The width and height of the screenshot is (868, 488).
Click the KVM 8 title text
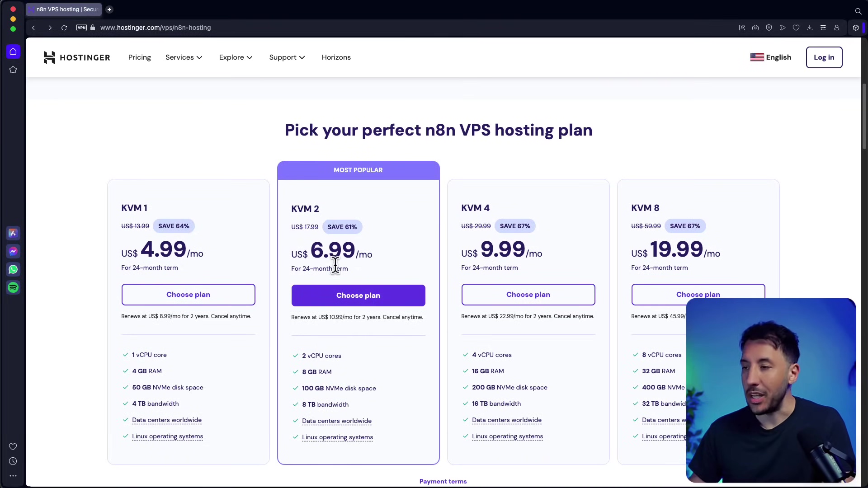(645, 208)
